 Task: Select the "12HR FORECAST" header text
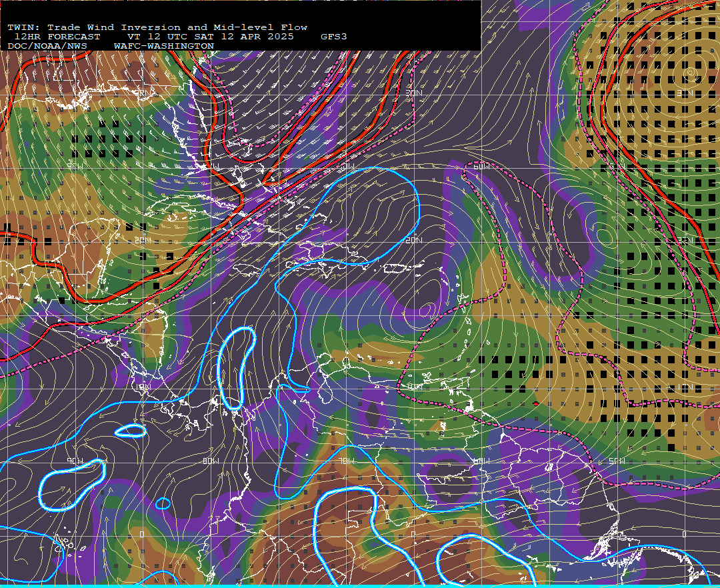[57, 37]
